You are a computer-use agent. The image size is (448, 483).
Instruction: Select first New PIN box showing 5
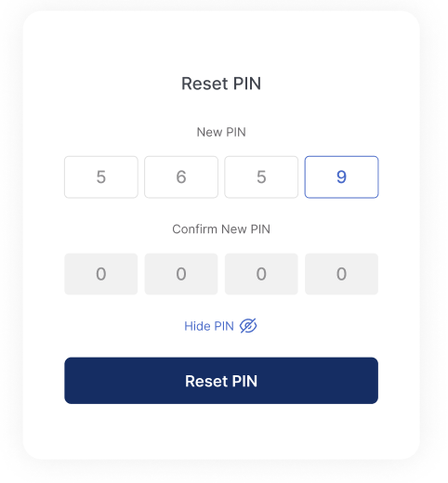click(x=101, y=177)
